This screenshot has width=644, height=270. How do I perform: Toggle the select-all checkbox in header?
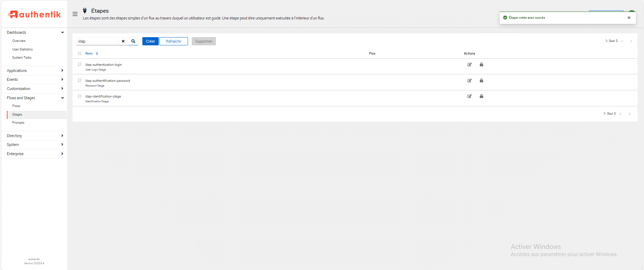(x=79, y=54)
